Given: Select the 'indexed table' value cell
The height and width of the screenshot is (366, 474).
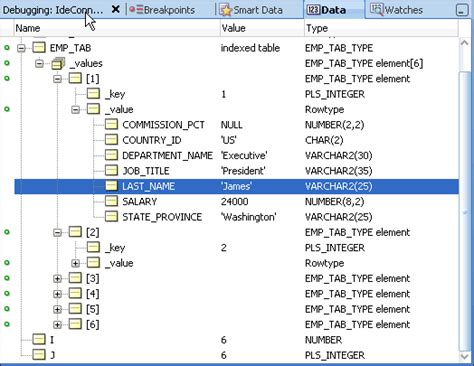Looking at the screenshot, I should click(x=250, y=48).
